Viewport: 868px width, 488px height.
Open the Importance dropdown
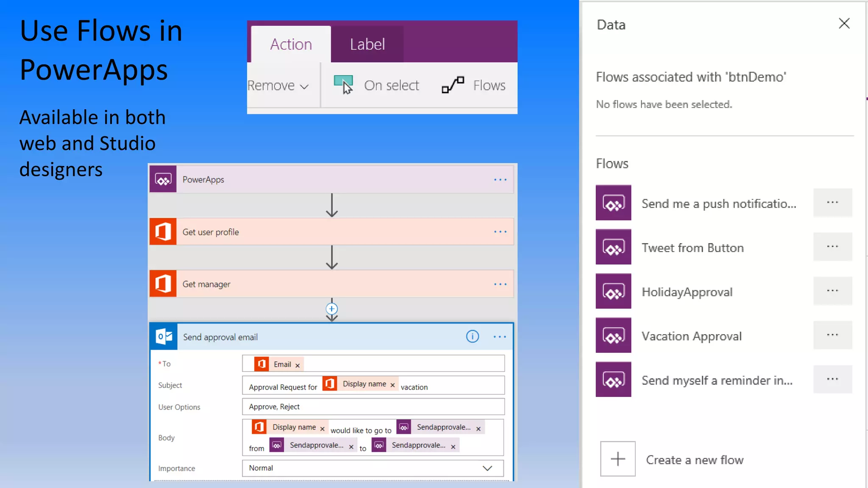tap(373, 468)
